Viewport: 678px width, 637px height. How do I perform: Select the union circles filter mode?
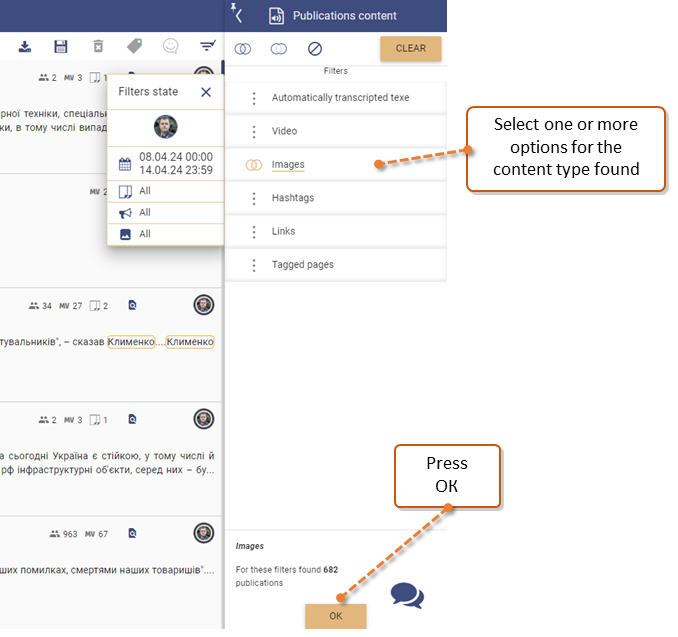point(278,49)
